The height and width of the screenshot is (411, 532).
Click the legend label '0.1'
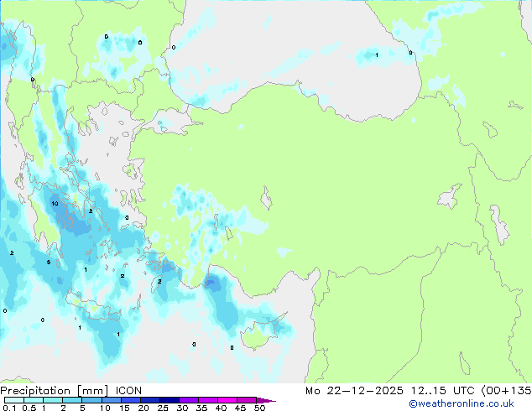(9, 408)
